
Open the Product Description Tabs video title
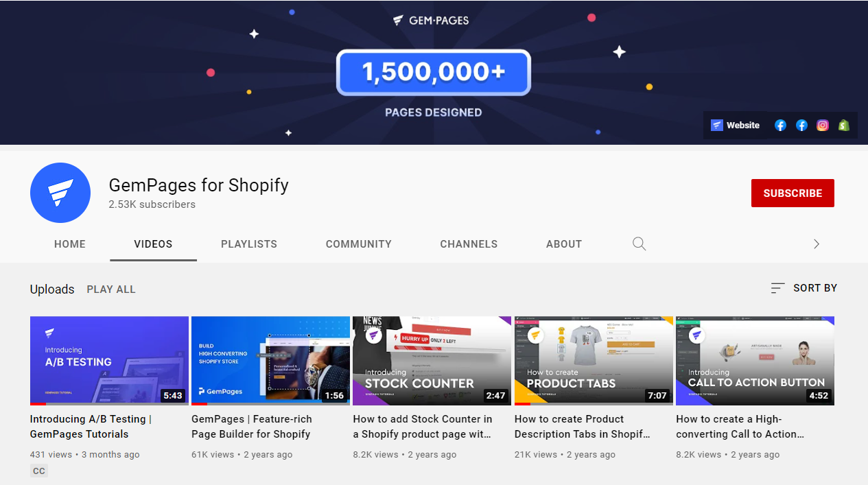coord(583,427)
